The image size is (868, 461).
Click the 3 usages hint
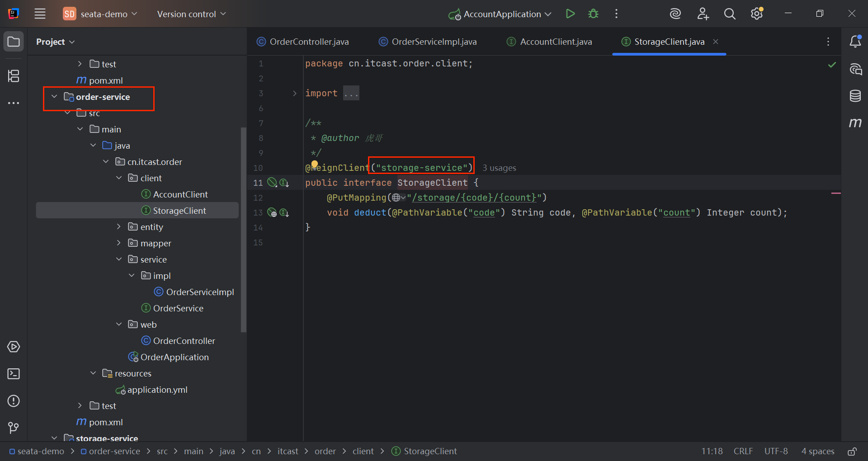coord(499,168)
